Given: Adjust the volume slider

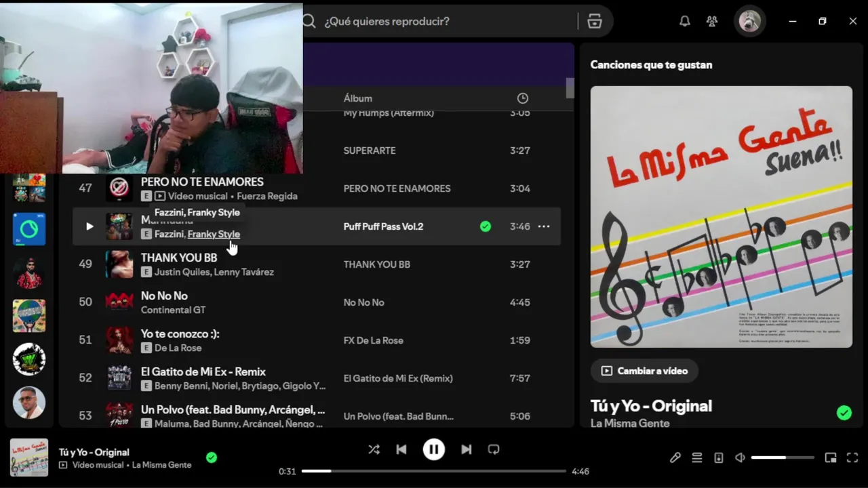Looking at the screenshot, I should (x=783, y=457).
